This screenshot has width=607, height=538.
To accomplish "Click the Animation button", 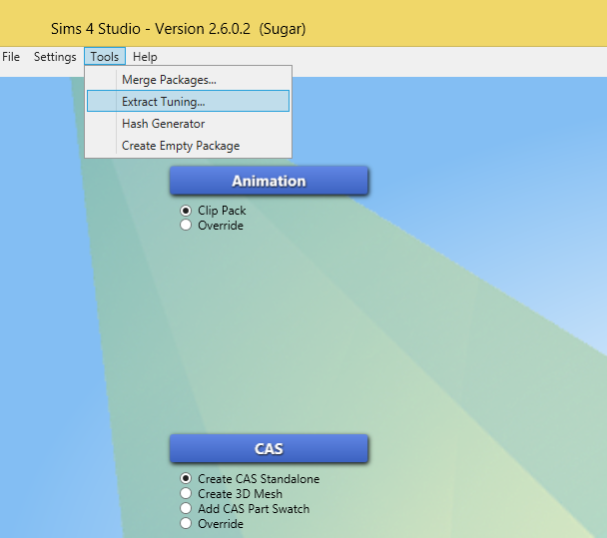I will (x=269, y=181).
